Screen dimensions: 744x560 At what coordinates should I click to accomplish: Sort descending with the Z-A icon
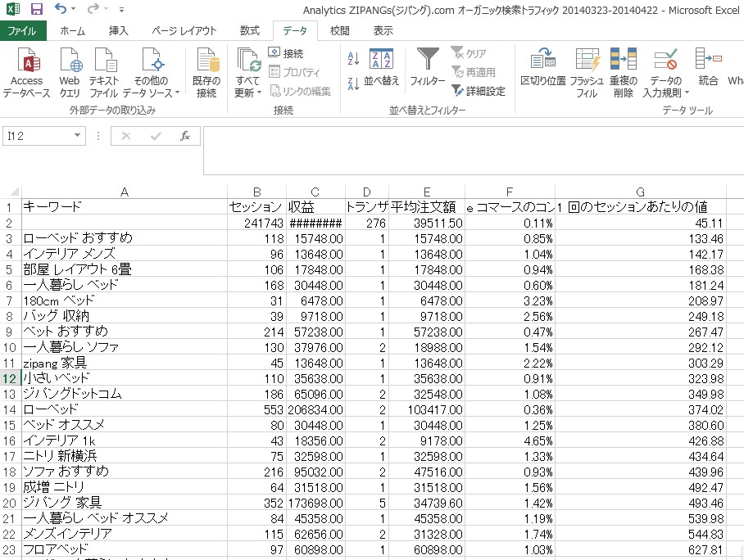pos(354,83)
